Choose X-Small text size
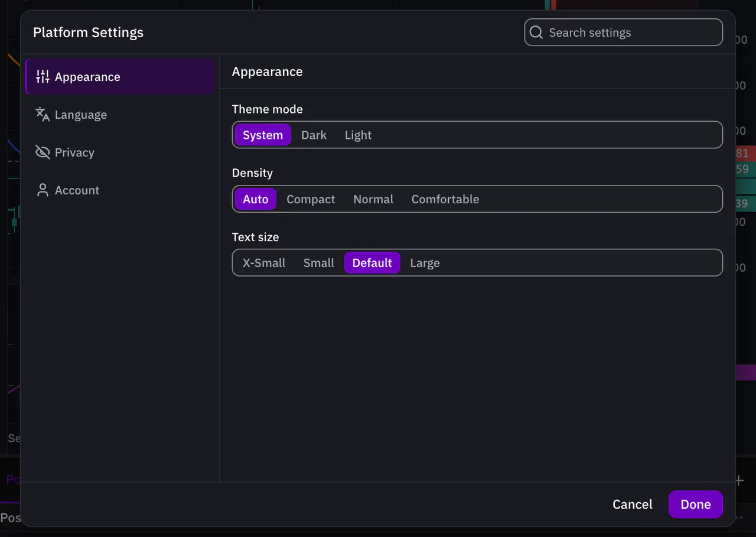The image size is (756, 537). pyautogui.click(x=264, y=263)
